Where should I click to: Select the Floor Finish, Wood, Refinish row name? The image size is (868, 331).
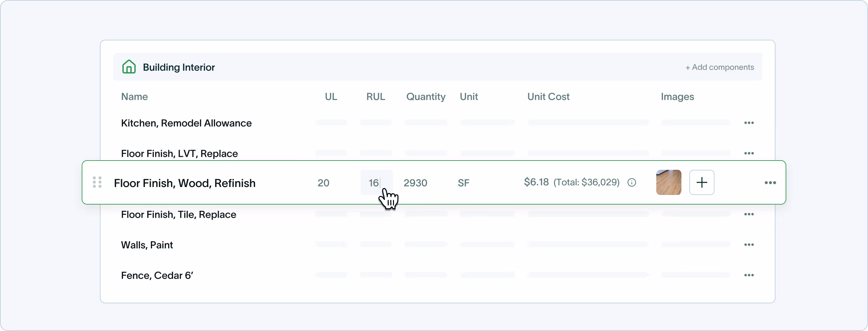(x=185, y=183)
